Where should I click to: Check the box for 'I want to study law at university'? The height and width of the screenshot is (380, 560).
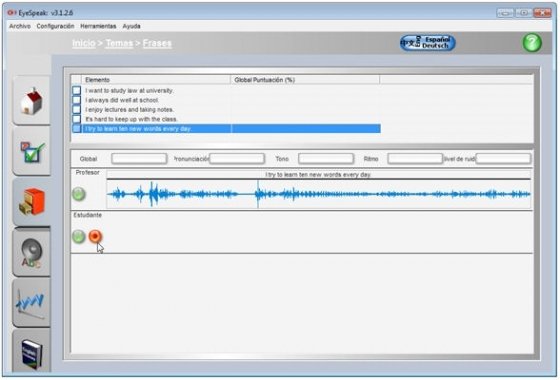76,90
